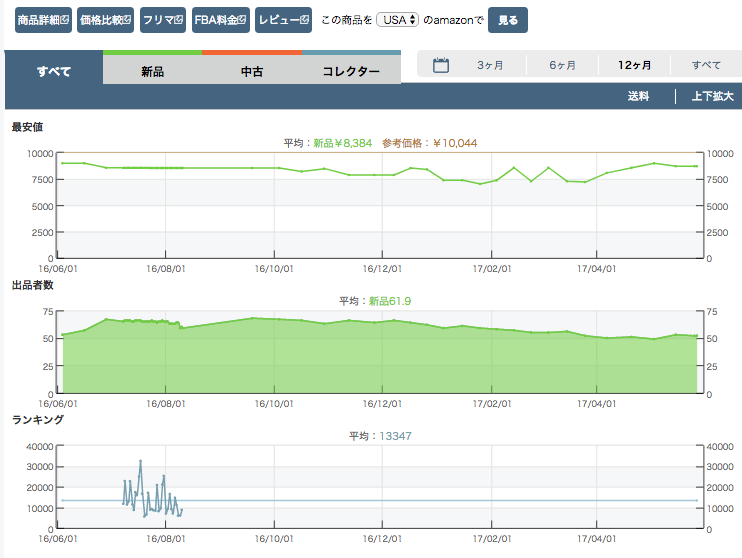Click the green area of the 出品者数 chart
The width and height of the screenshot is (742, 558).
(x=380, y=360)
